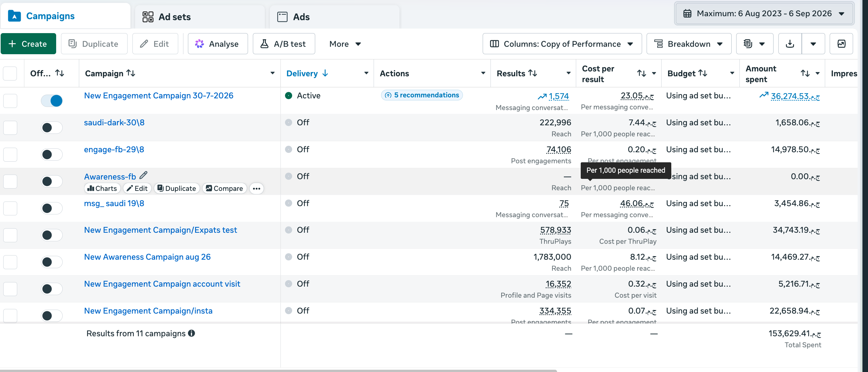Screen dimensions: 868x372
Task: Click the horizontal scrollbar at bottom
Action: coord(278,370)
